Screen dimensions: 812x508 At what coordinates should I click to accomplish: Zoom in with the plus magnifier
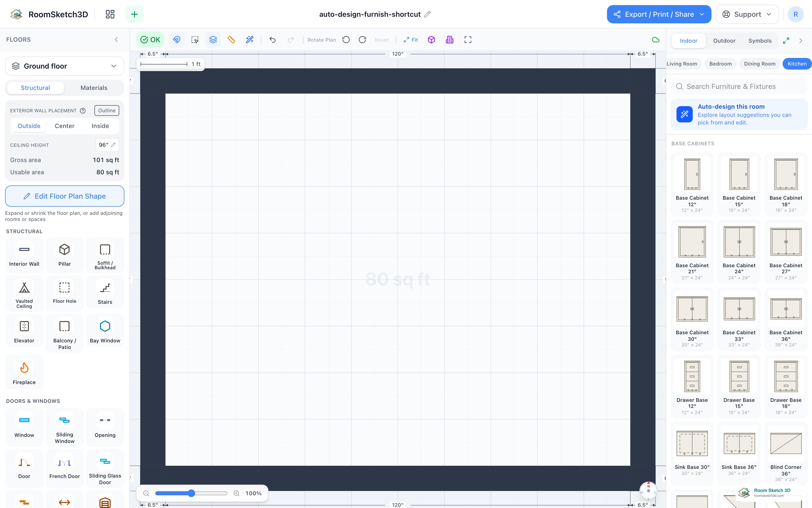pyautogui.click(x=236, y=493)
